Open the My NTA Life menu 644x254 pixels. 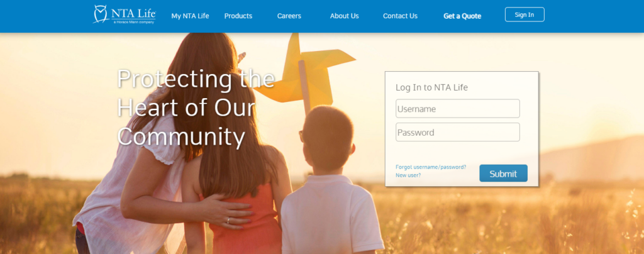click(x=190, y=16)
